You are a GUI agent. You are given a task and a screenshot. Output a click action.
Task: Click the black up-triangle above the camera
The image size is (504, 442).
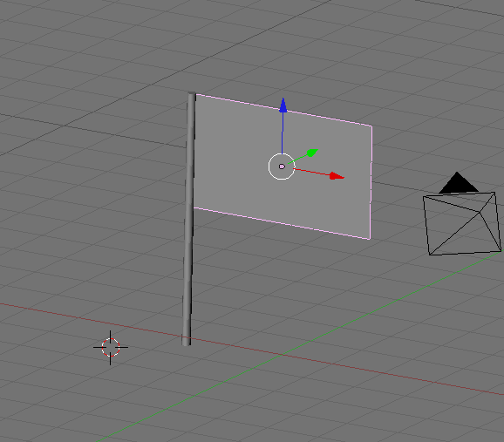coord(458,183)
